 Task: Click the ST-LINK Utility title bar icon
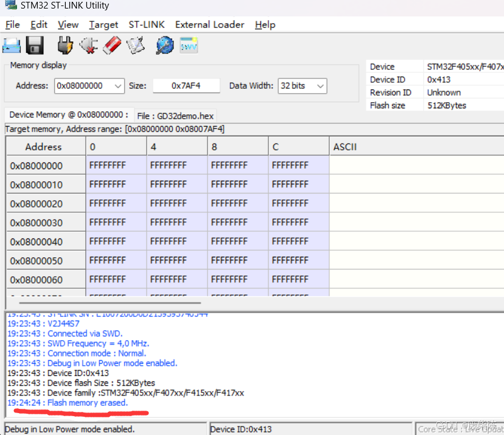pyautogui.click(x=11, y=4)
